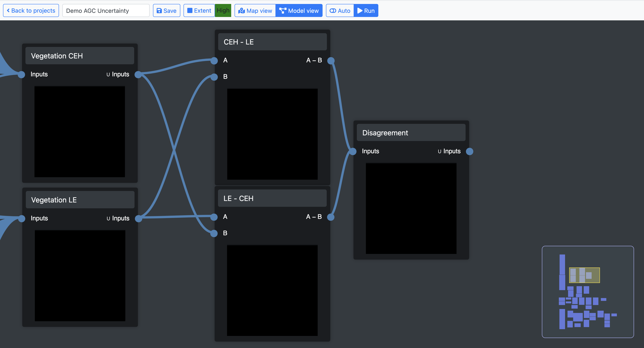This screenshot has width=644, height=348.
Task: Click the Run play button
Action: pyautogui.click(x=366, y=11)
